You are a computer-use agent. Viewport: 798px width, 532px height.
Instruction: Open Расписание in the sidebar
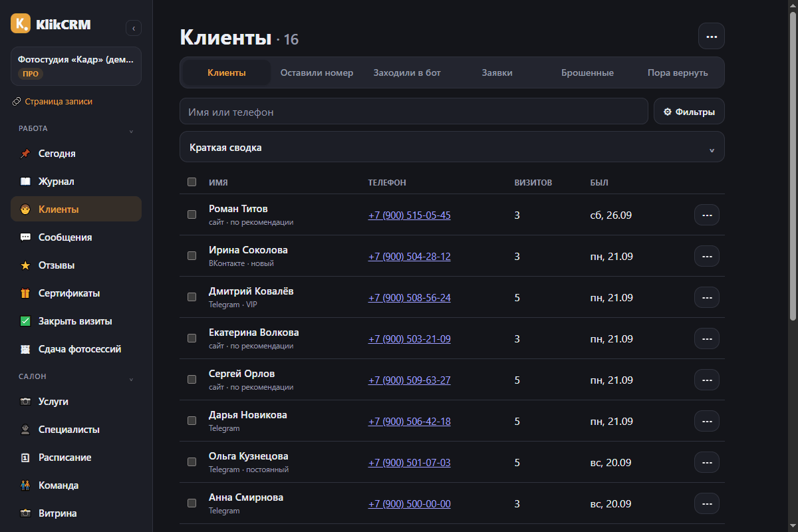(x=76, y=458)
